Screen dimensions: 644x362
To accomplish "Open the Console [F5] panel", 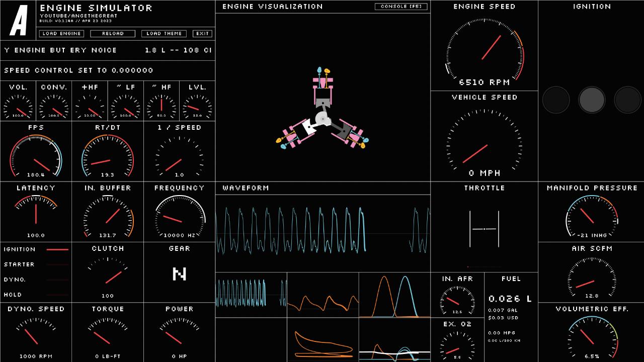I will tap(401, 7).
